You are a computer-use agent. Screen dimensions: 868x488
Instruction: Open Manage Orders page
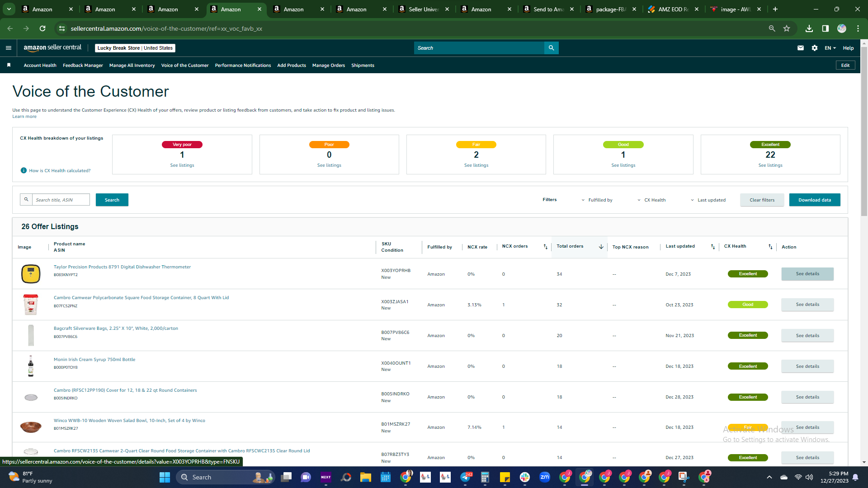click(329, 66)
